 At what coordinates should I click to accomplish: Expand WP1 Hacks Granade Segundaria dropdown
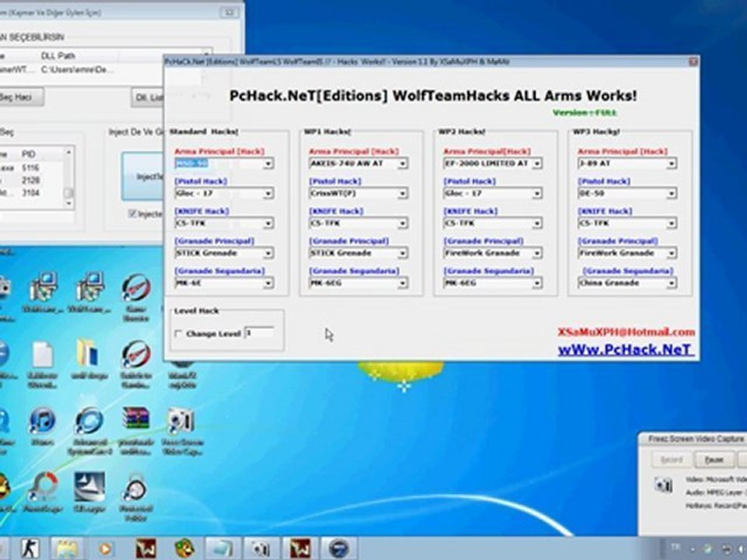click(402, 283)
